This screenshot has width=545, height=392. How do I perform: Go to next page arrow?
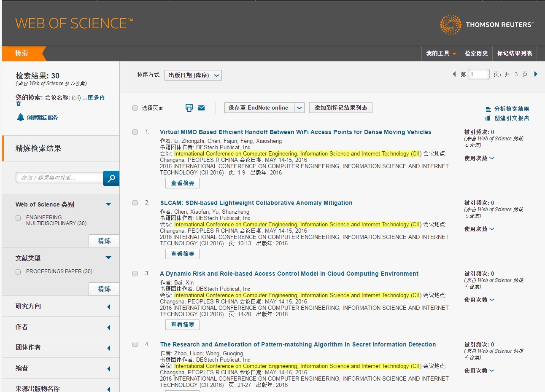point(536,74)
